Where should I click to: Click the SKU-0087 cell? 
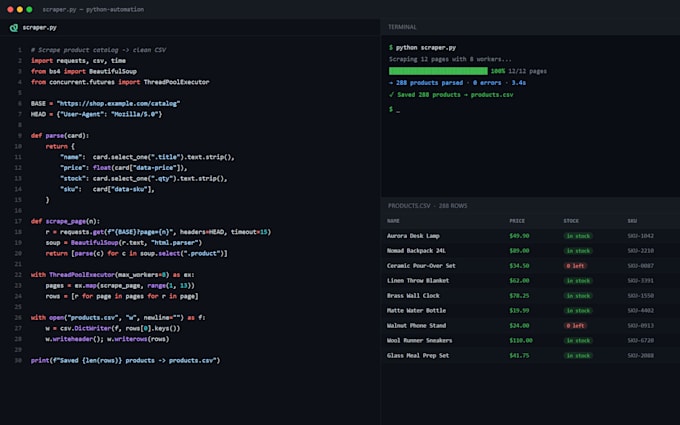641,265
